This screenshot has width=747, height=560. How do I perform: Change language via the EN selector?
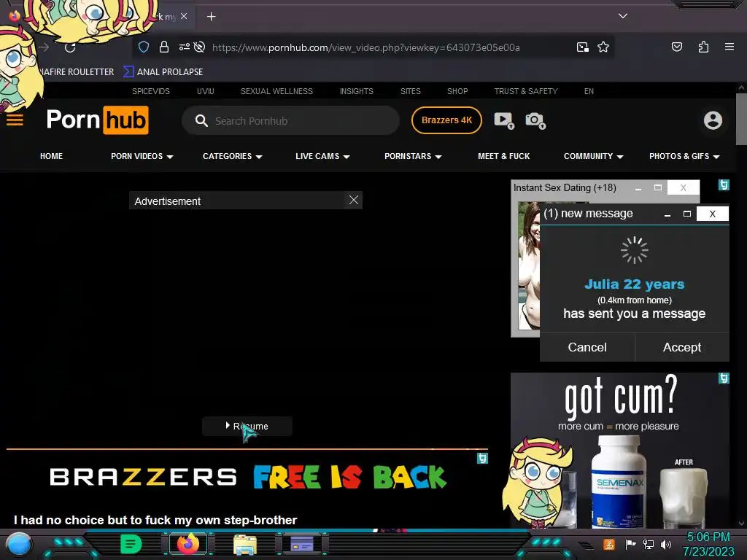(589, 91)
